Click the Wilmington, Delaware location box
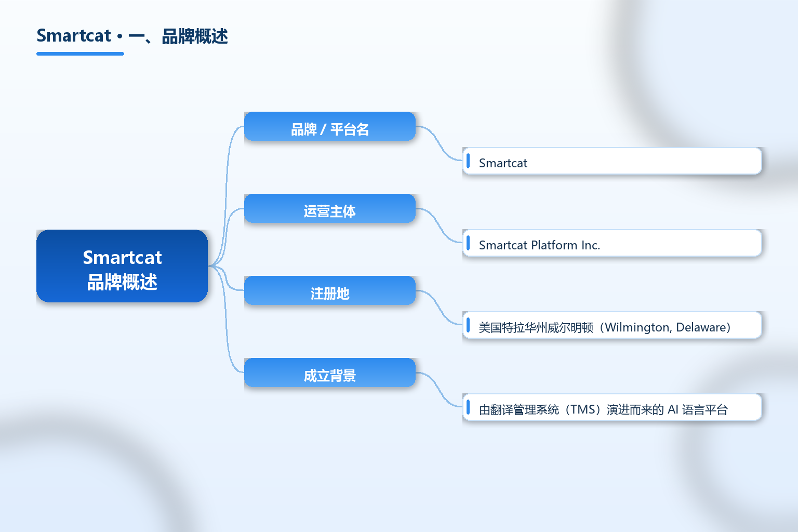Viewport: 798px width, 532px height. tap(612, 325)
